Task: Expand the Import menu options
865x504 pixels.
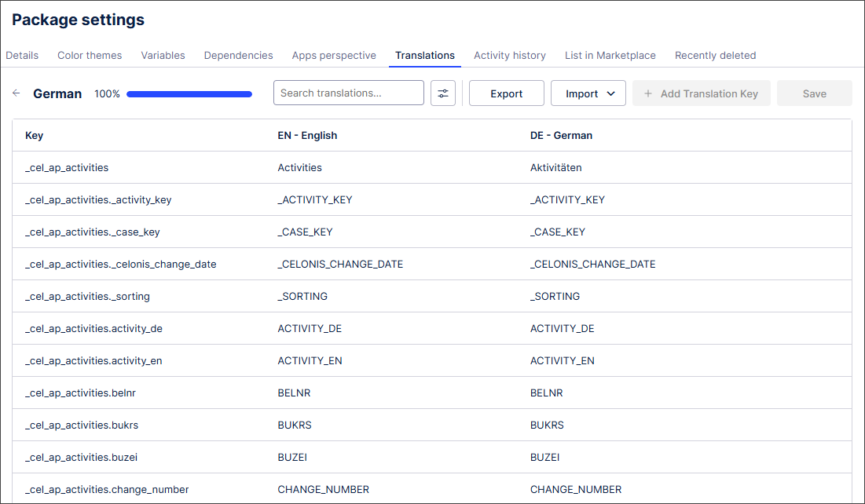Action: tap(588, 93)
